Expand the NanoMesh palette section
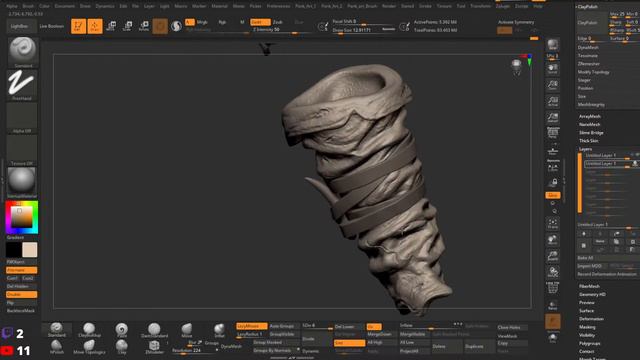The width and height of the screenshot is (640, 360). (590, 124)
